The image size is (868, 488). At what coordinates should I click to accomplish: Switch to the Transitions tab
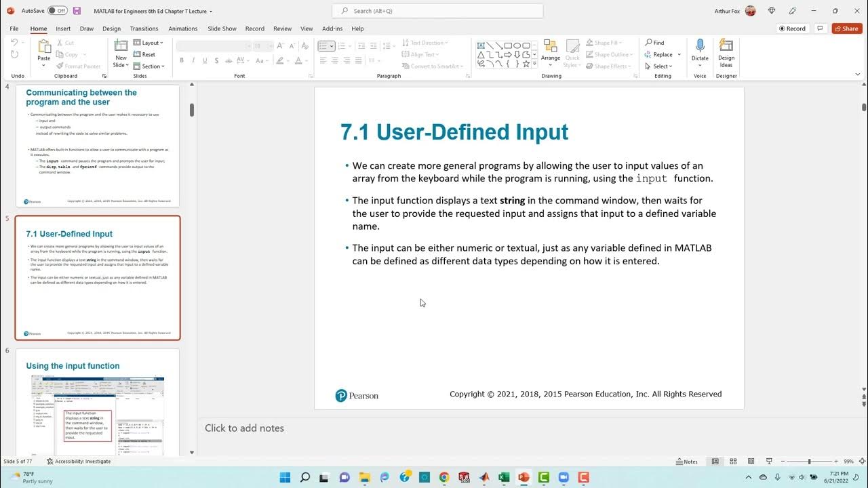tap(144, 28)
